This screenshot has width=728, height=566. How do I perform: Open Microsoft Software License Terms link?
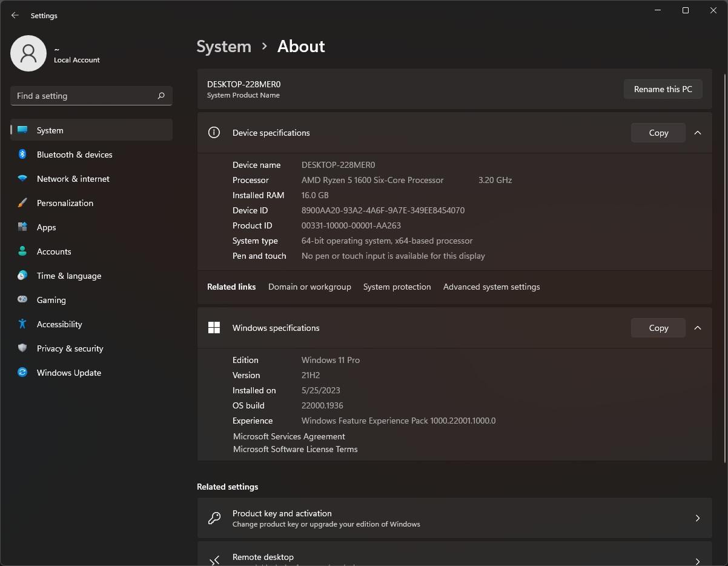tap(296, 449)
